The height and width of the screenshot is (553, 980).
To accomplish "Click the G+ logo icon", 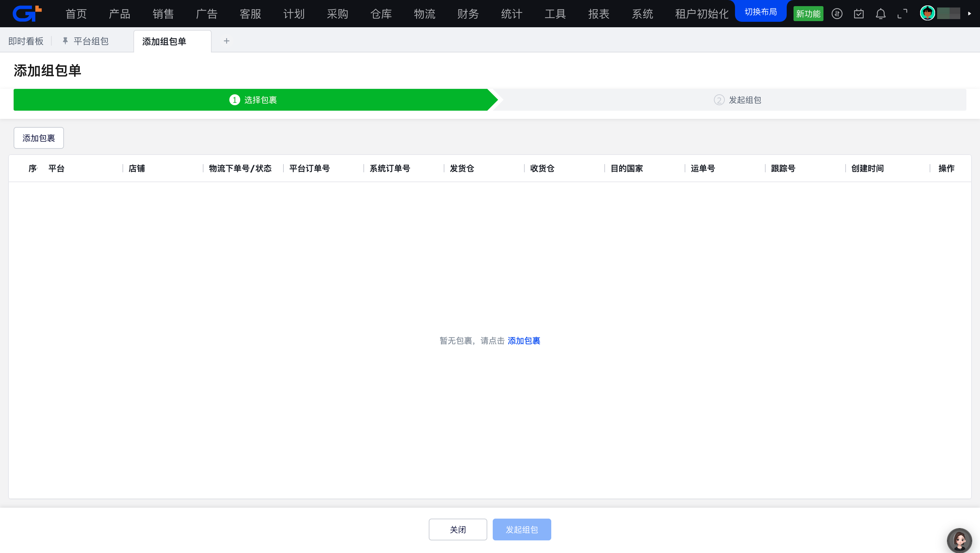I will [x=27, y=14].
